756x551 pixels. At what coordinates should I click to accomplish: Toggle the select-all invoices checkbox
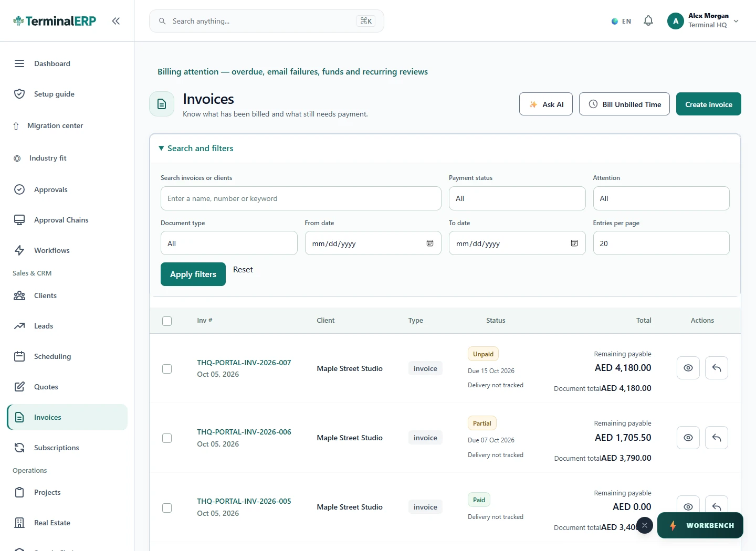(167, 321)
